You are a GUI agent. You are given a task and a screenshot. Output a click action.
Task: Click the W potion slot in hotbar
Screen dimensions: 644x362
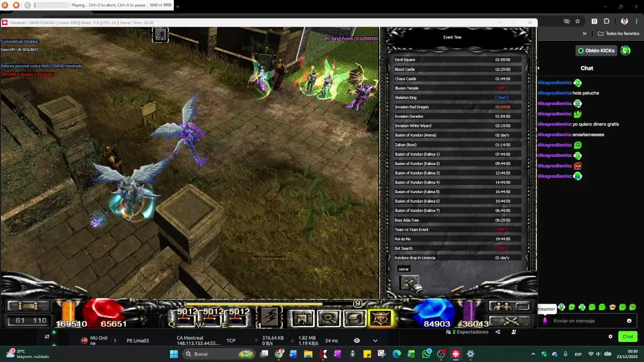point(211,318)
